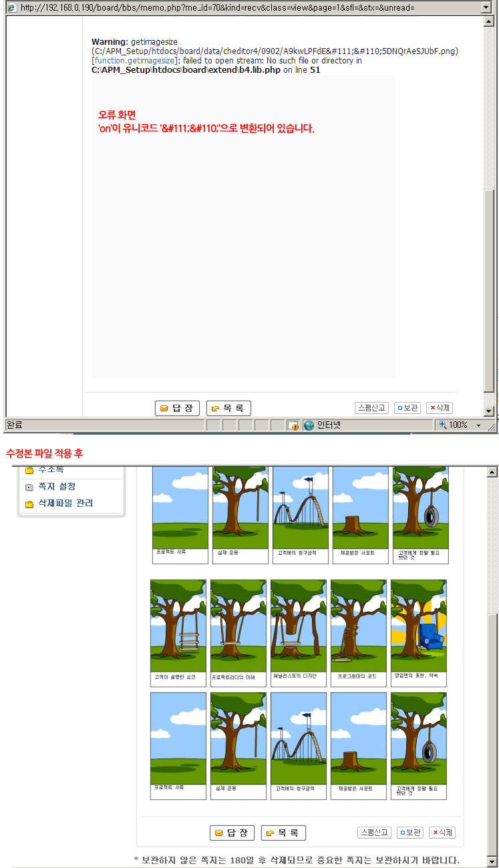Open the 고객이 설명한 요건 cartoon panel

pos(178,632)
